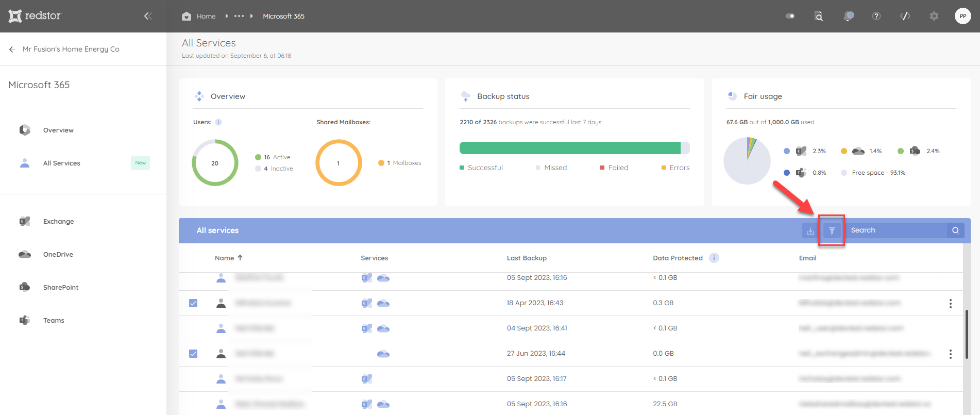Click the SharePoint 2.4% usage legend
The width and height of the screenshot is (980, 415).
[x=918, y=151]
